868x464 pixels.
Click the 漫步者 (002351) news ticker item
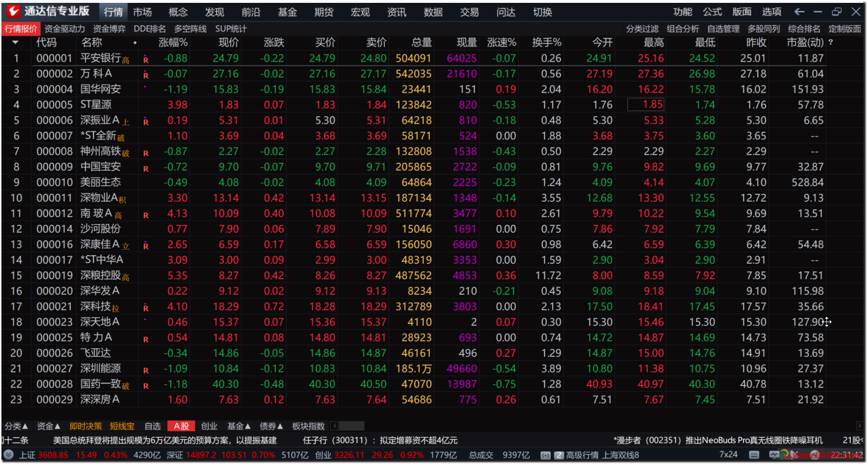[x=718, y=440]
